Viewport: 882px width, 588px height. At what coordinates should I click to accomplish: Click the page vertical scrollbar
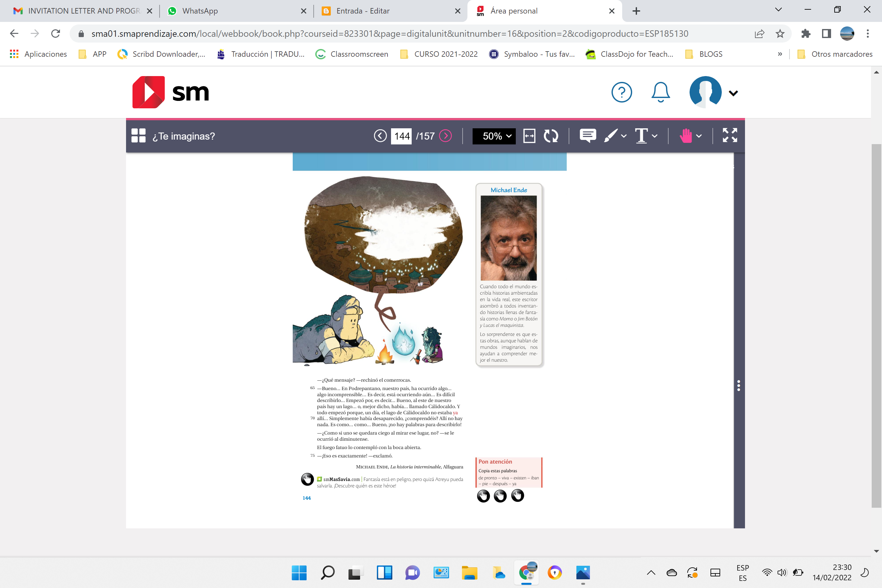(x=876, y=326)
